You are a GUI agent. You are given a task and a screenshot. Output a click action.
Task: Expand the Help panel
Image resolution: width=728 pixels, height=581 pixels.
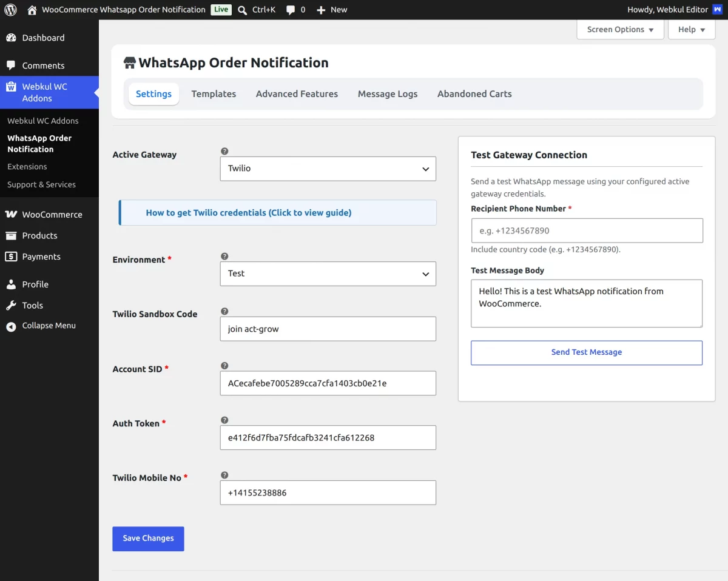coord(692,30)
